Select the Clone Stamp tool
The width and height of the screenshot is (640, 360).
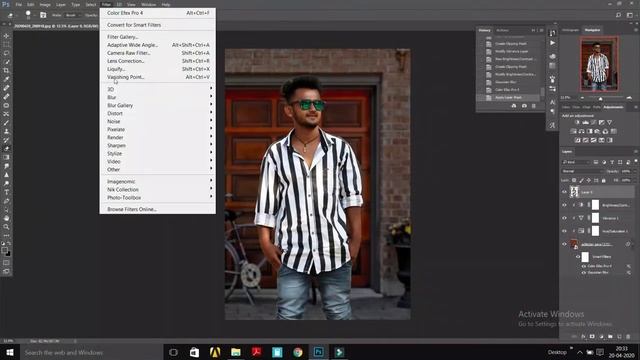(x=6, y=131)
